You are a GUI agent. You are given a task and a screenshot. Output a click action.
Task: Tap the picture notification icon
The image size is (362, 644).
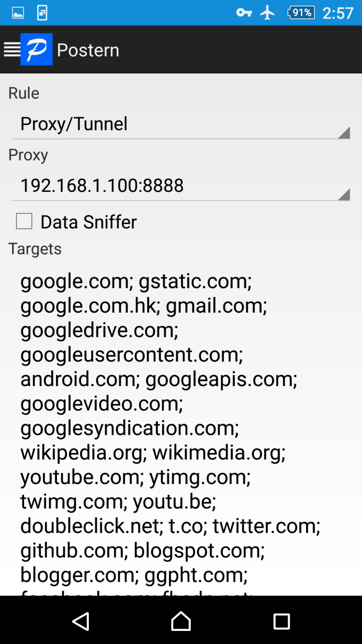pos(18,13)
